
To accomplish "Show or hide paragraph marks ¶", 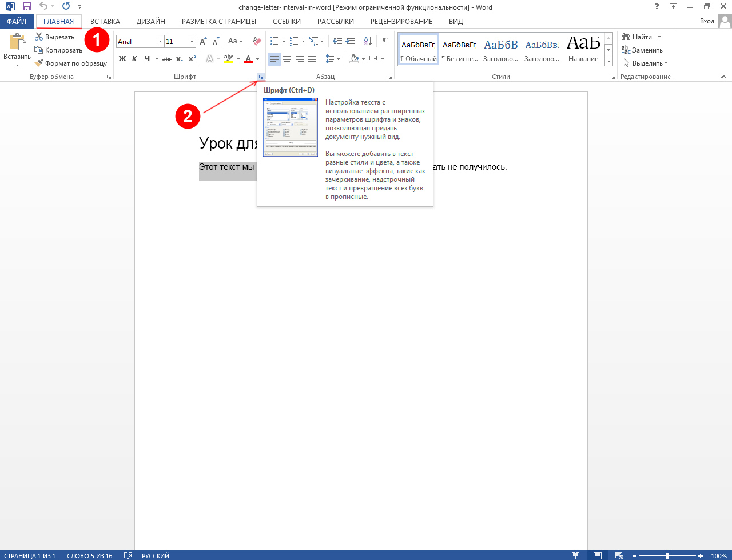I will tap(385, 42).
